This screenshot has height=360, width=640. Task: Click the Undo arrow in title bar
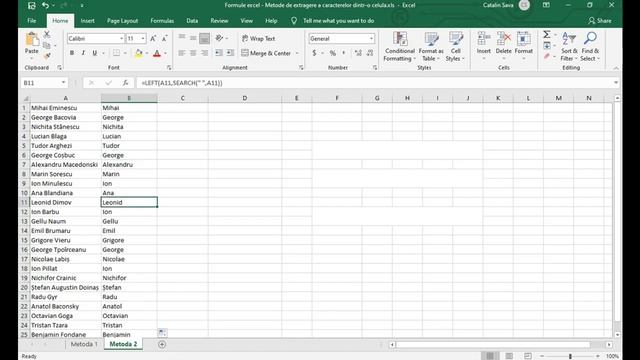[x=45, y=5]
